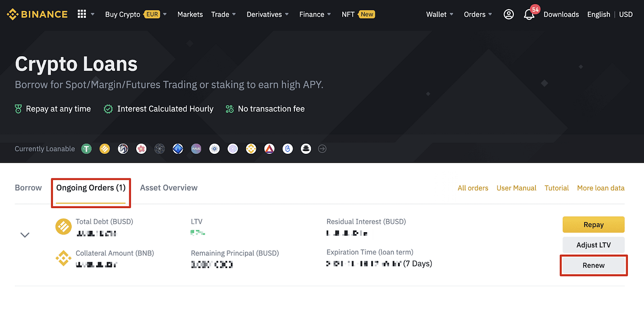
Task: Show more loanable coins with arrow icon
Action: (x=322, y=149)
